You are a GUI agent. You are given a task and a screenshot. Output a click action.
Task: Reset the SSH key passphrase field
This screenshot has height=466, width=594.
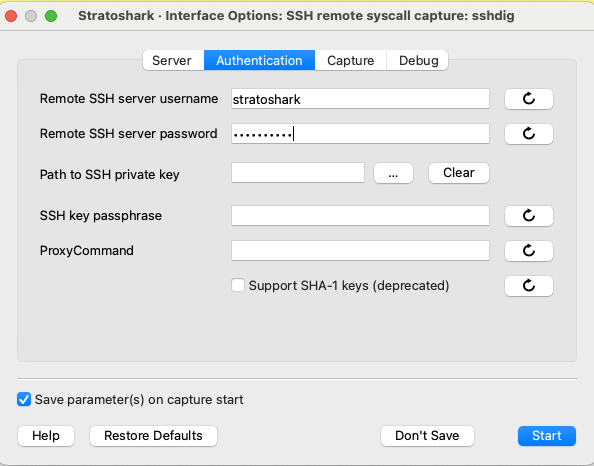click(x=528, y=216)
